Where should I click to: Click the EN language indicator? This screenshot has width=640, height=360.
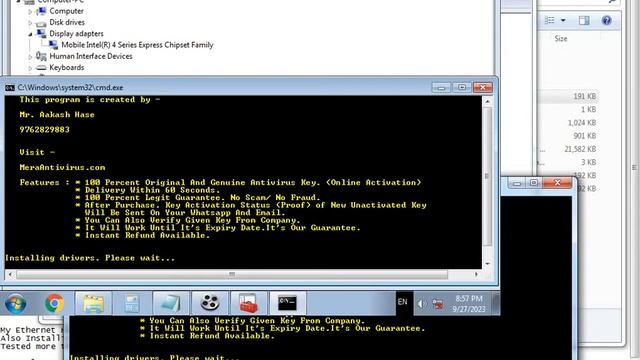tap(402, 302)
